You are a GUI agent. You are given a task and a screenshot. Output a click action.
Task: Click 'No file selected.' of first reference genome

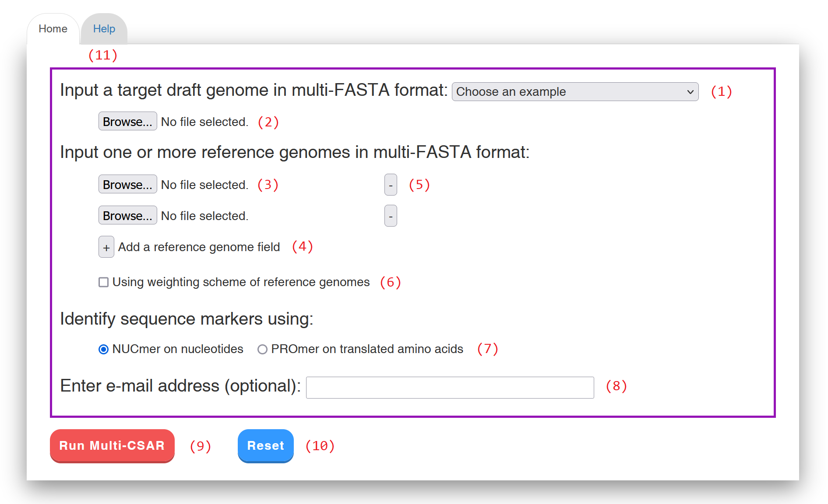point(204,185)
